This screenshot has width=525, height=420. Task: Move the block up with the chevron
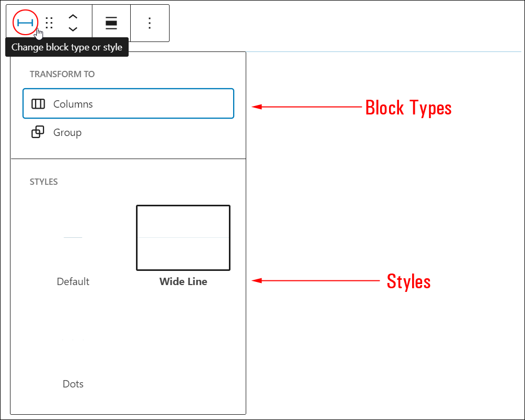point(73,17)
